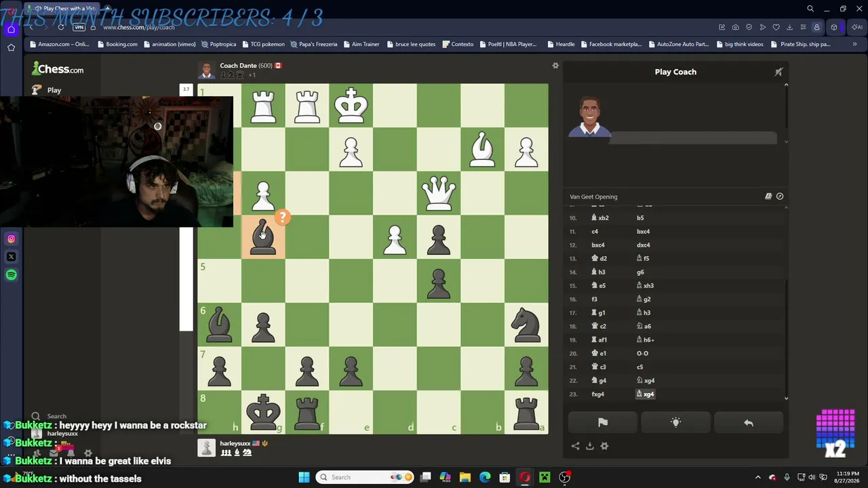This screenshot has width=868, height=488.
Task: Toggle the VPN badge in address bar
Action: coord(79,27)
